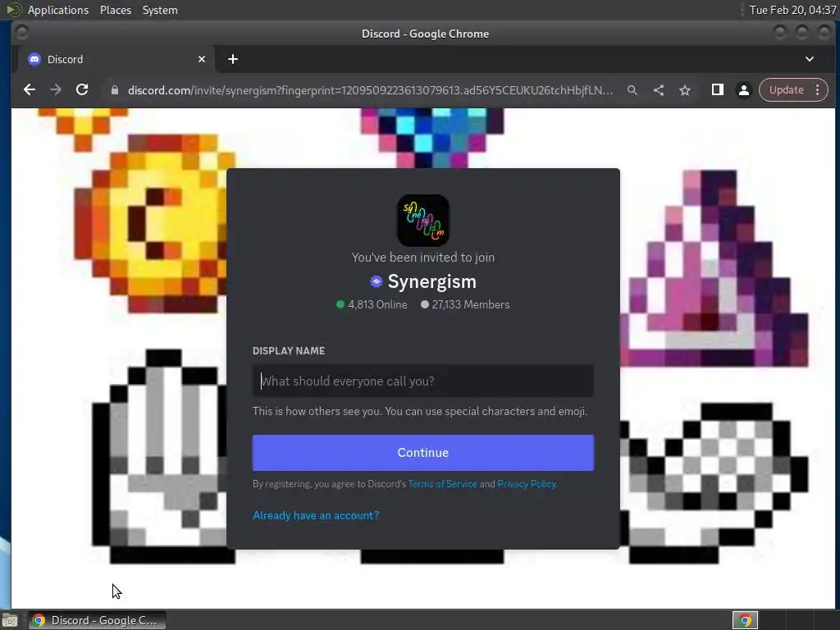840x630 pixels.
Task: Click the lock icon in address bar
Action: click(x=115, y=90)
